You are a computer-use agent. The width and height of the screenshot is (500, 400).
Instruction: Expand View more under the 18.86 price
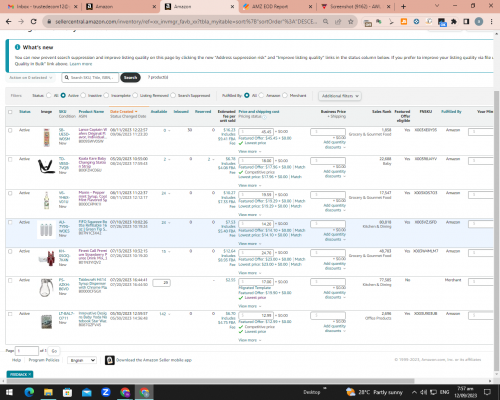point(250,185)
